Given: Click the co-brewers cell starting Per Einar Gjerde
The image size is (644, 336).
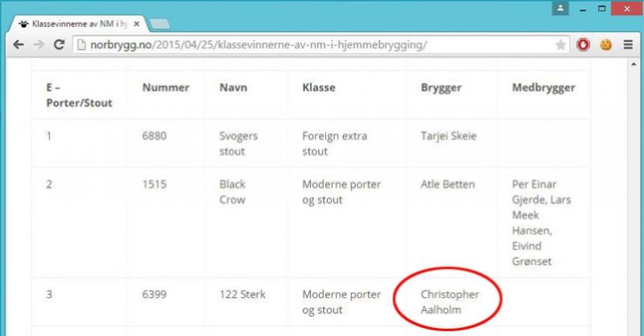Looking at the screenshot, I should click(541, 222).
